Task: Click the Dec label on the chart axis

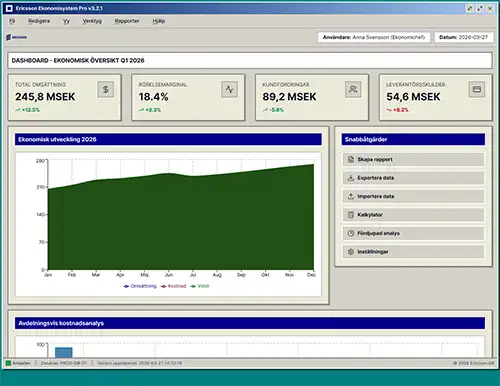Action: click(311, 275)
